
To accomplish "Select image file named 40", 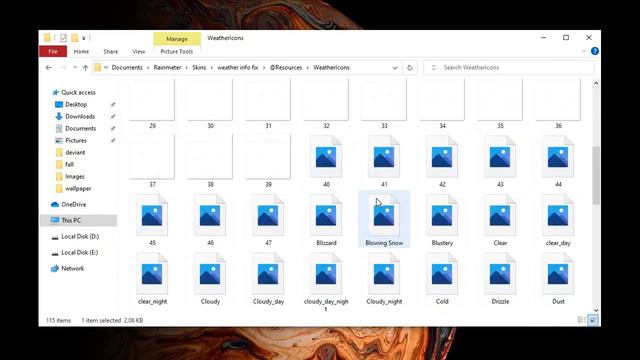I will (326, 162).
